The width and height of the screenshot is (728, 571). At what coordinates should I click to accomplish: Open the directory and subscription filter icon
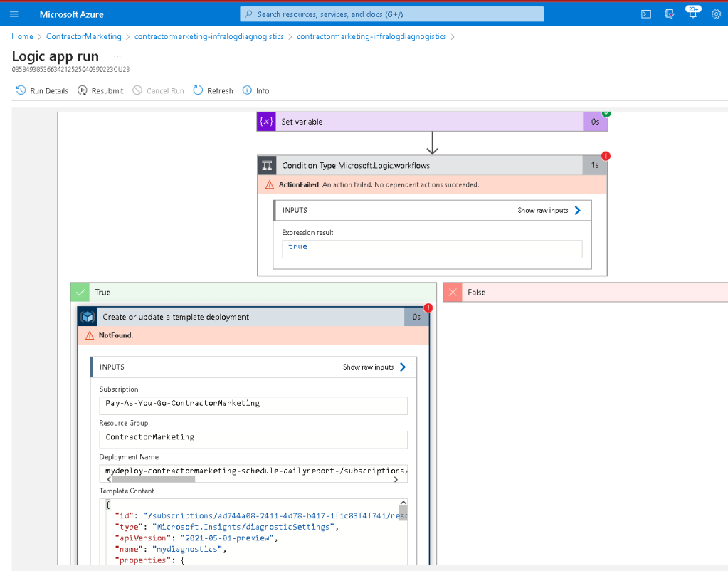click(669, 14)
